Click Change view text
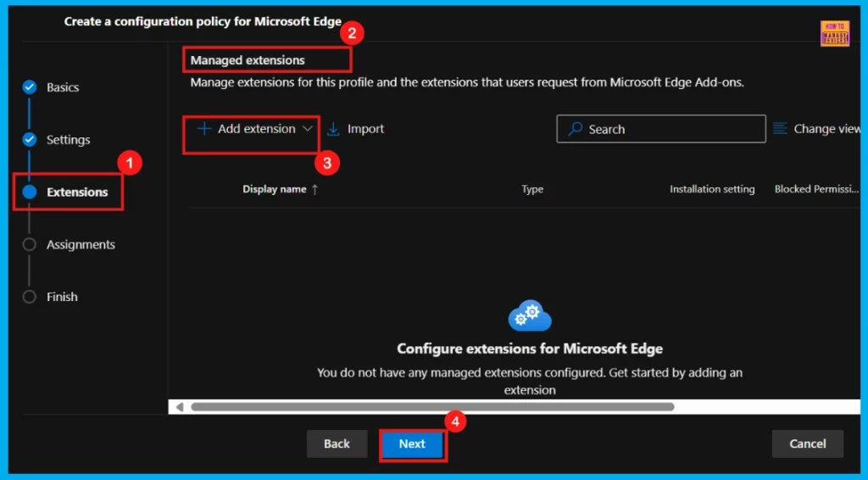The image size is (868, 480). 827,128
